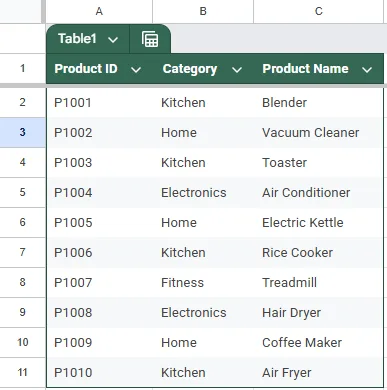
Task: Click the Product ID header text
Action: 86,69
